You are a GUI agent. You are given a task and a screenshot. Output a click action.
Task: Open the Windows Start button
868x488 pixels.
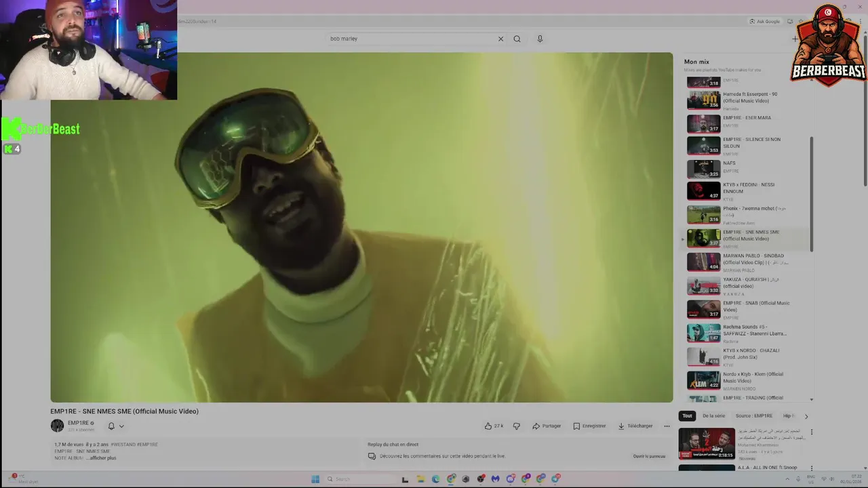point(315,479)
